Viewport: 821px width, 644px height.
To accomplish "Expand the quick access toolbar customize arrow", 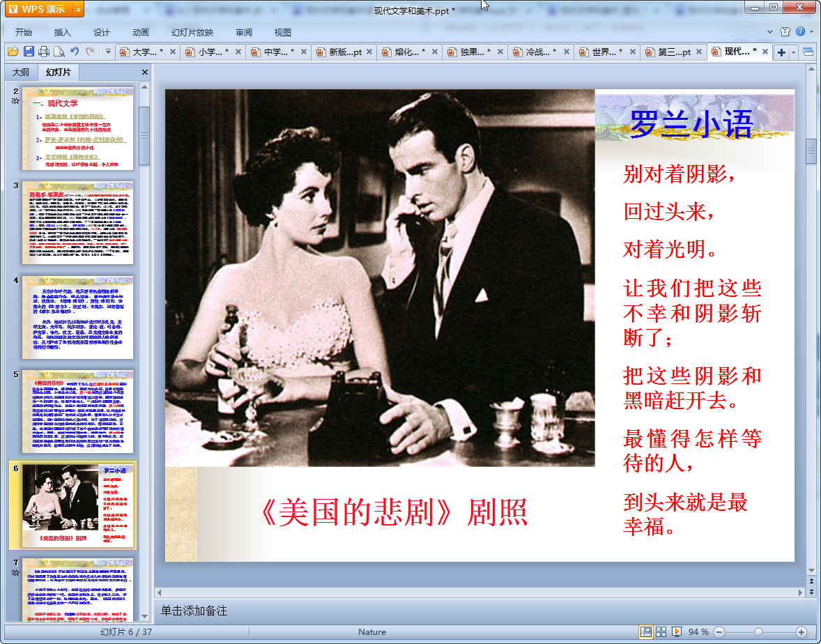I will (x=108, y=52).
